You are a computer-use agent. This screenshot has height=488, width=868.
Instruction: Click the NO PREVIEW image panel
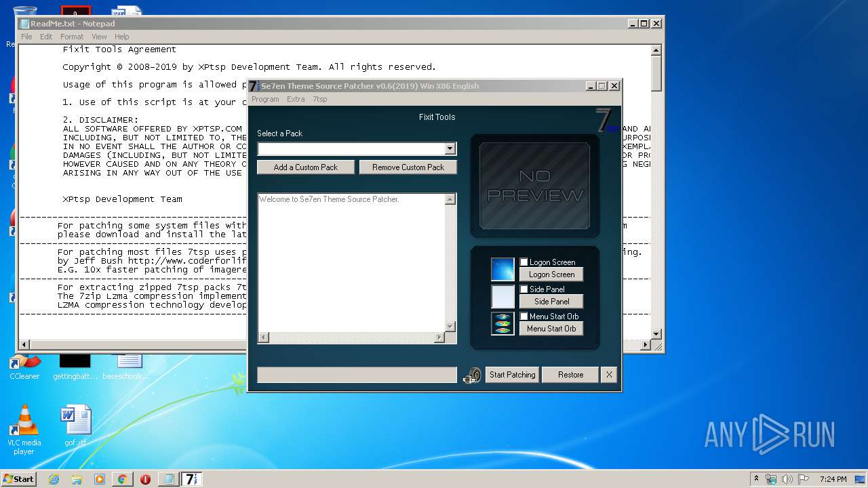535,186
